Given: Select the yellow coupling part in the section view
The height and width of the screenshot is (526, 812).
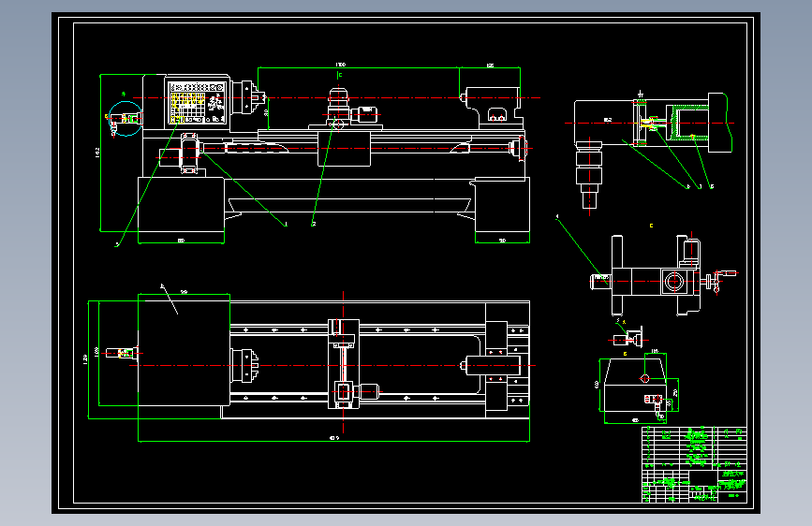Looking at the screenshot, I should (x=649, y=124).
